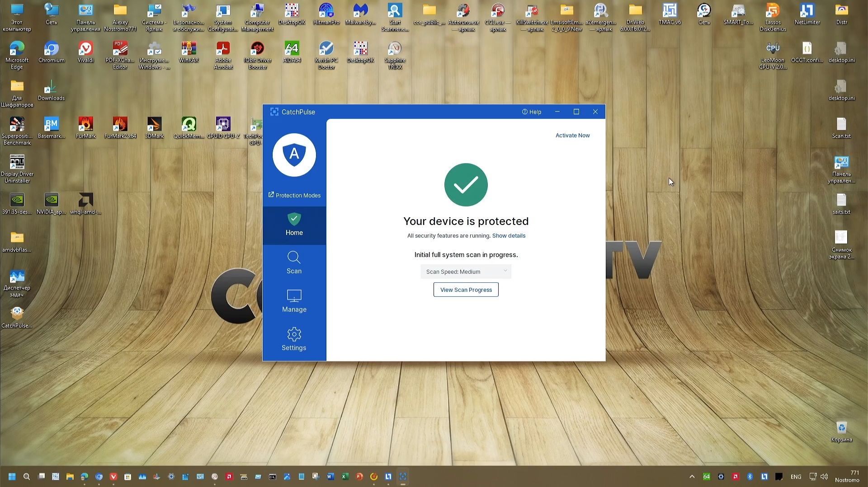
Task: Open WinRAR desktop shortcut
Action: click(x=189, y=52)
